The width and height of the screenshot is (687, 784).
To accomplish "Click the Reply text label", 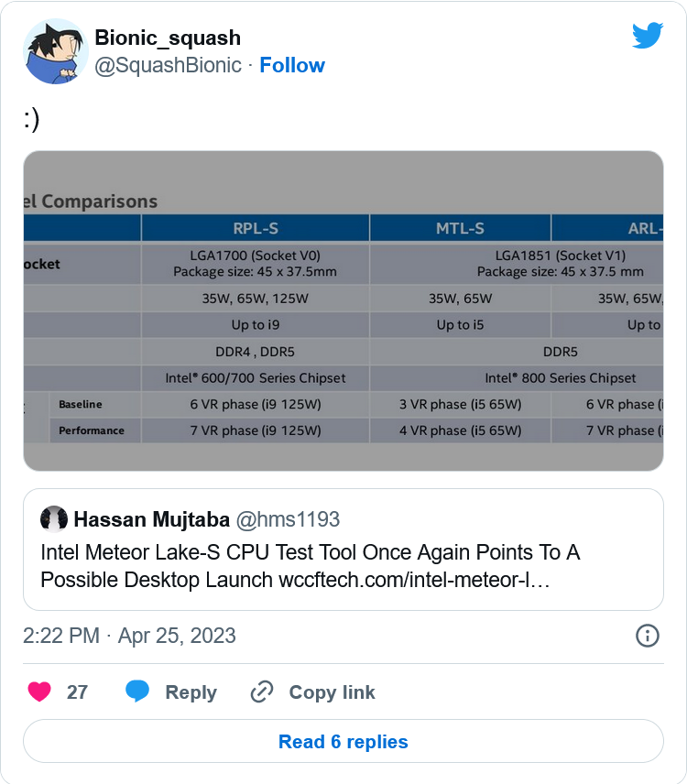I will pos(191,692).
